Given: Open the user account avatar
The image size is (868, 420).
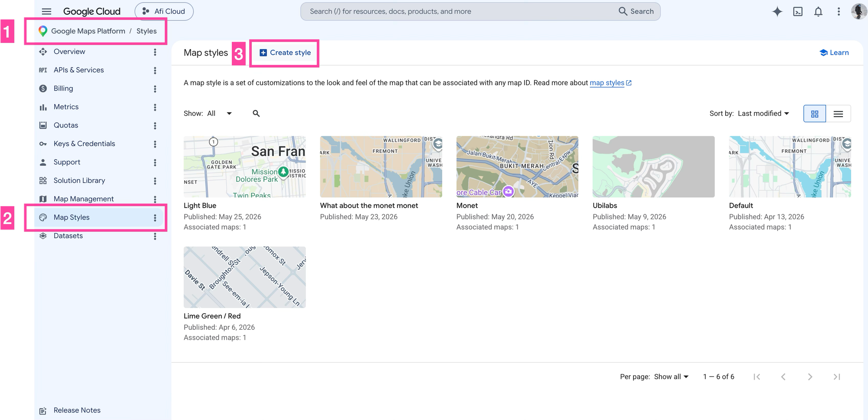Looking at the screenshot, I should [x=858, y=11].
